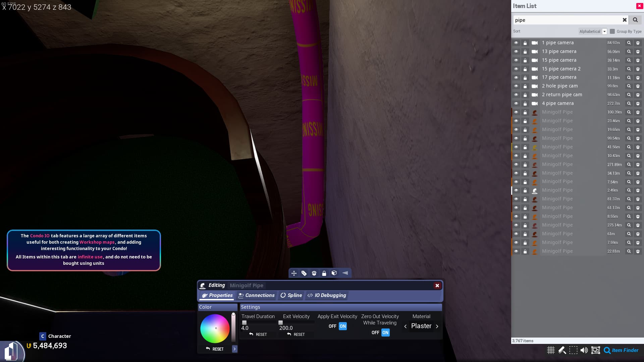Find the Minigolf Pipe at 275.14m
The width and height of the screenshot is (644, 362).
[x=629, y=225]
